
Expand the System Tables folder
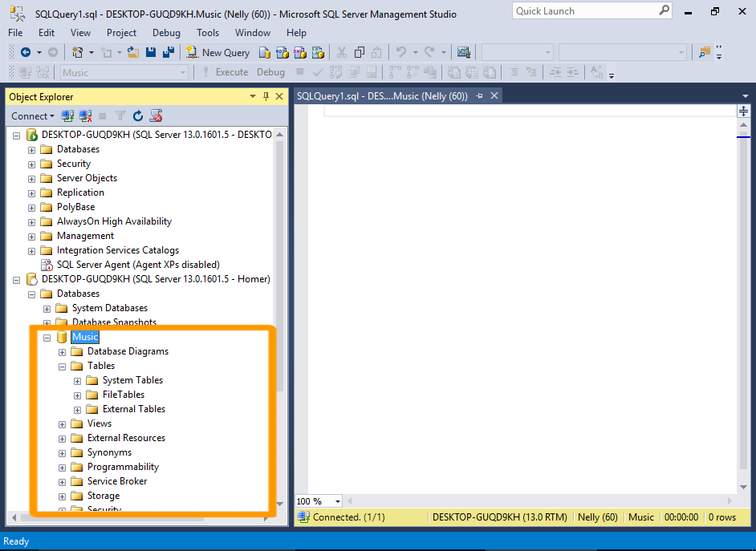pos(78,381)
